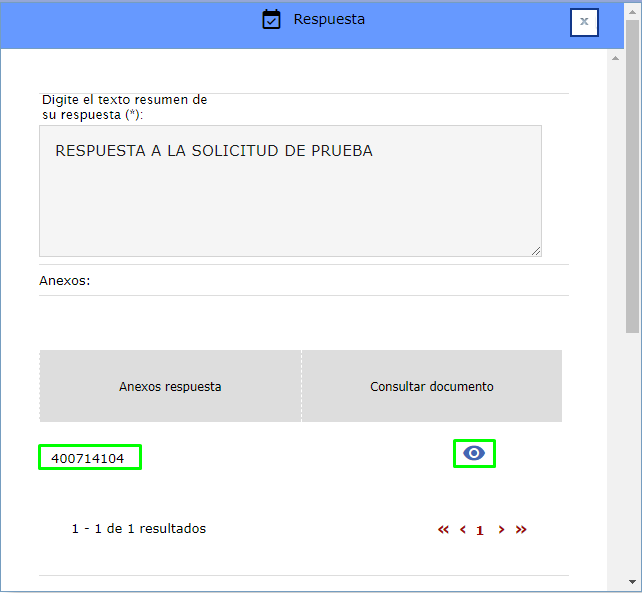
Task: Click the Respuesta title text
Action: [329, 19]
